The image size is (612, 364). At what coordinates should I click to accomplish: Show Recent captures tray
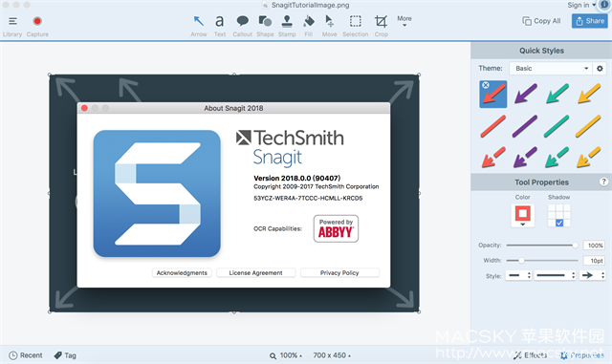click(26, 355)
